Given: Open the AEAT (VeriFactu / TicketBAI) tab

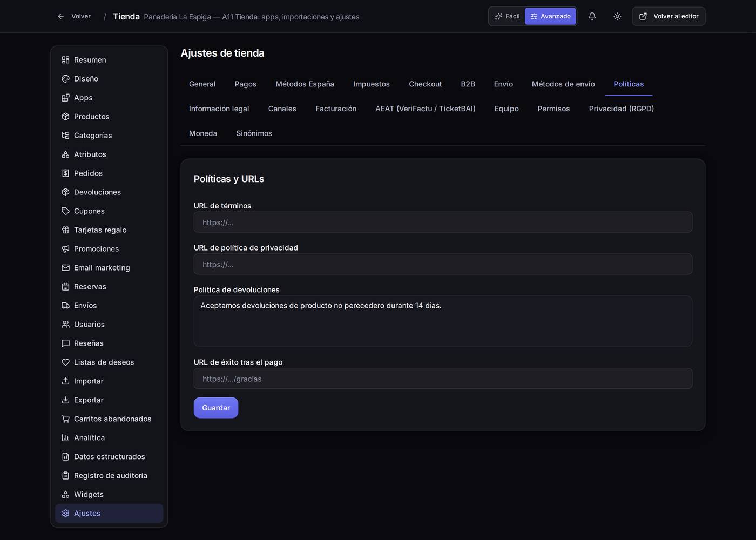Looking at the screenshot, I should click(426, 109).
